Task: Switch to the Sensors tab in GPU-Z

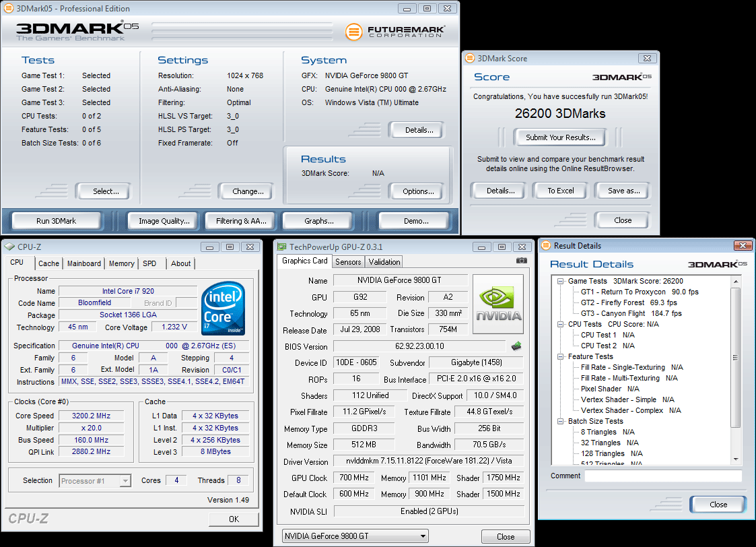Action: (x=348, y=262)
